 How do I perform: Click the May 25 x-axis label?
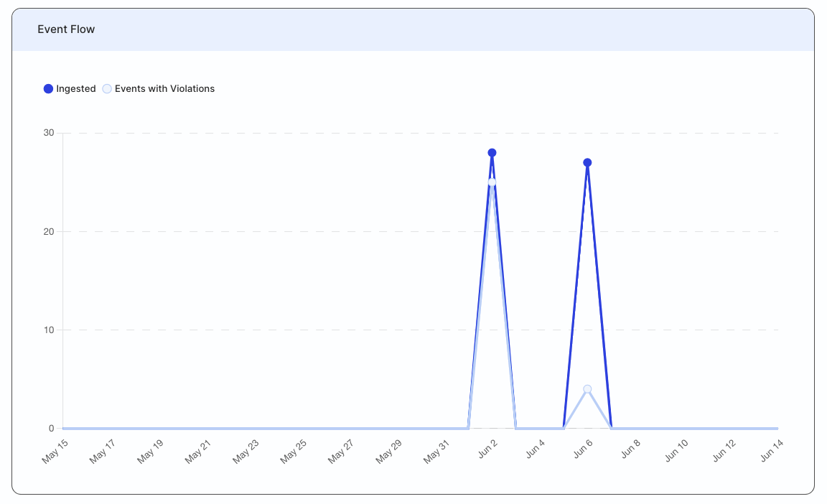(293, 452)
